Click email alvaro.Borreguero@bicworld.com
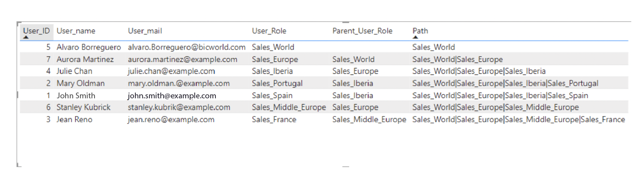644x171 pixels. point(186,47)
